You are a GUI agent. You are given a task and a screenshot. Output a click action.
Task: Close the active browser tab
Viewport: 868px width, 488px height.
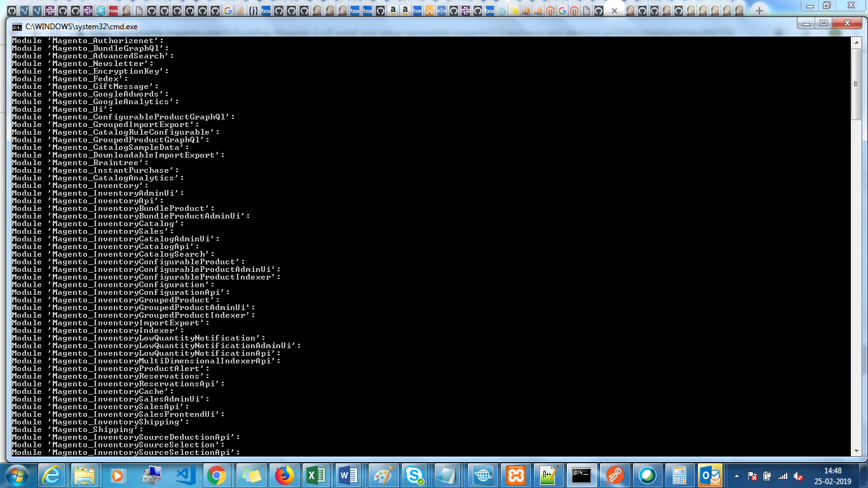point(614,11)
